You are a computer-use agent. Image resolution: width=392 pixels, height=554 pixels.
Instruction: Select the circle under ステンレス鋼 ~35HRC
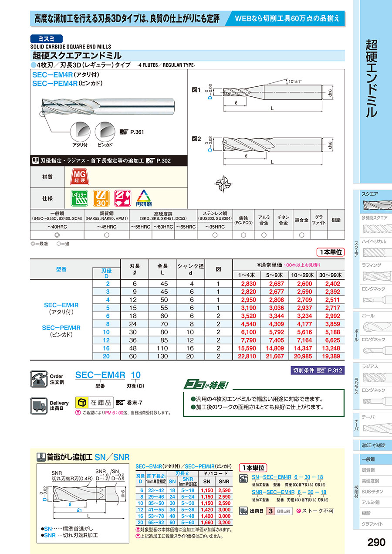coord(214,235)
